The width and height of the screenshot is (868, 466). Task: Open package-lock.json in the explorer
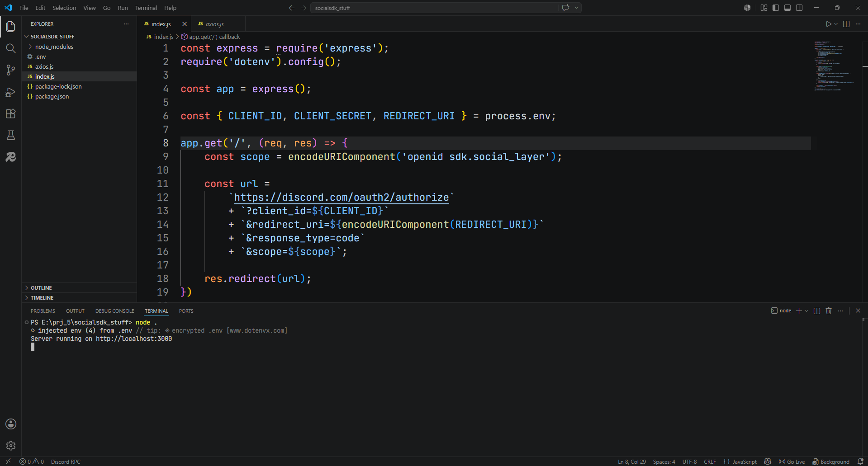pyautogui.click(x=79, y=86)
